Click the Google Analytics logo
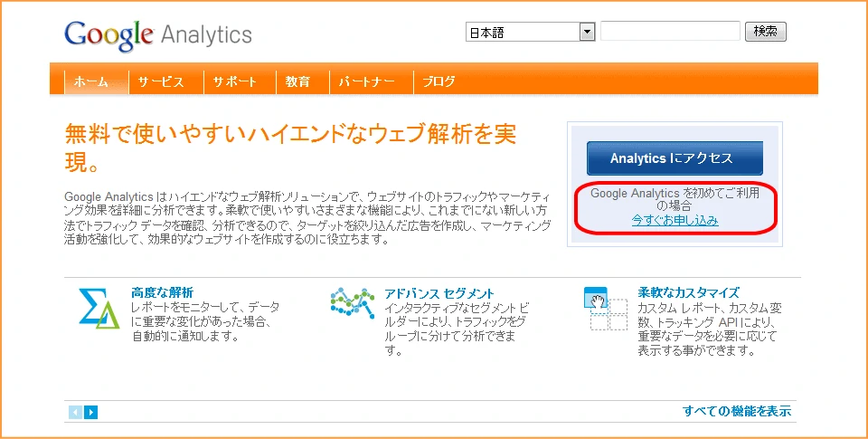Image resolution: width=868 pixels, height=439 pixels. (x=157, y=35)
